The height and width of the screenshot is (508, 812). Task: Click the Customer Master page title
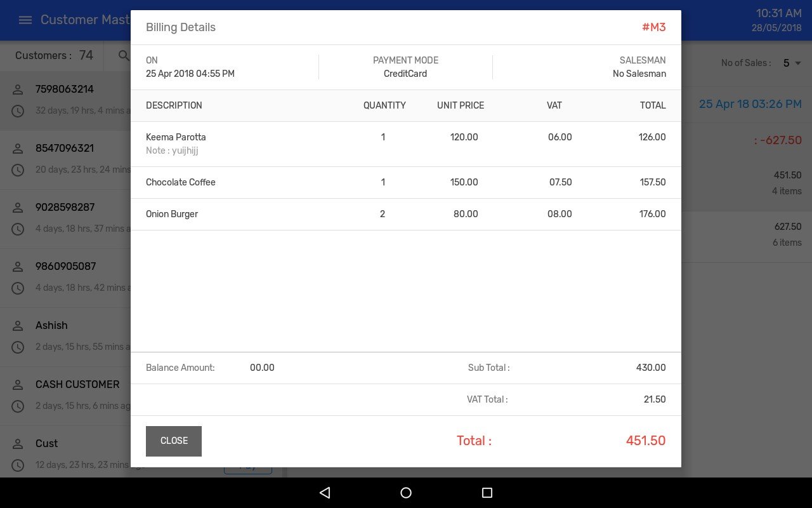coord(85,20)
